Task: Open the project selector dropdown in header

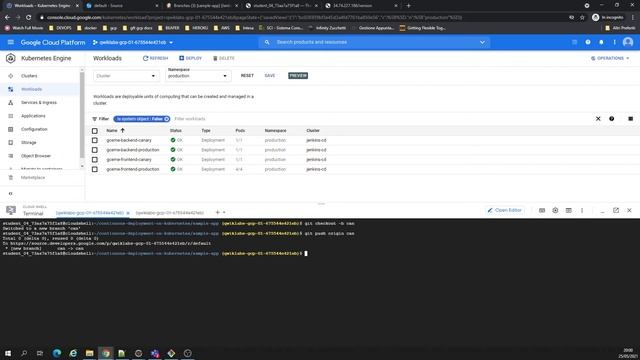Action: [133, 42]
